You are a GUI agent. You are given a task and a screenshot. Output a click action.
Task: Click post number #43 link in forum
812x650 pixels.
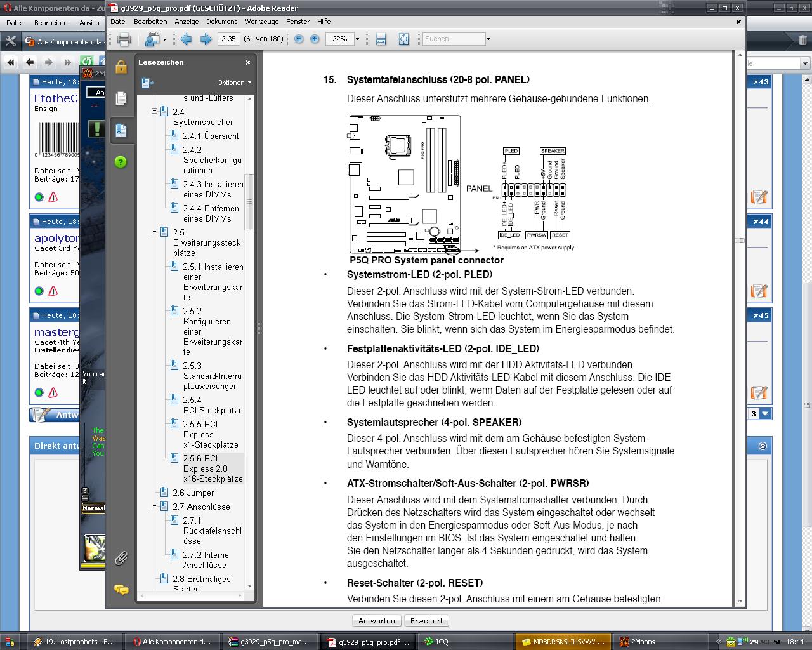pos(761,82)
